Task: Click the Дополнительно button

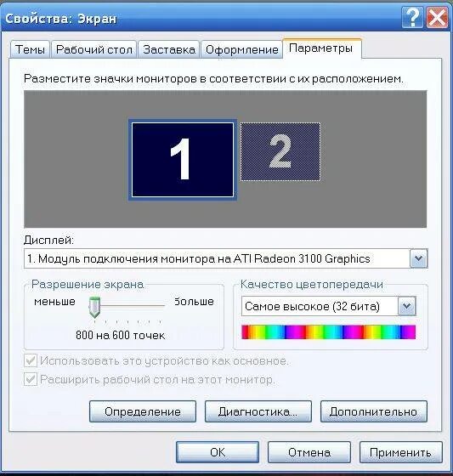Action: point(374,411)
